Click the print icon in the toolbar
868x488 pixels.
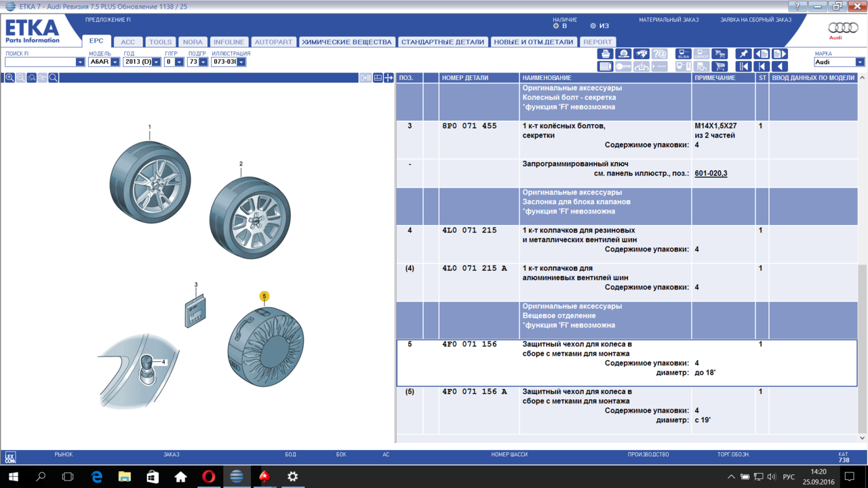606,54
